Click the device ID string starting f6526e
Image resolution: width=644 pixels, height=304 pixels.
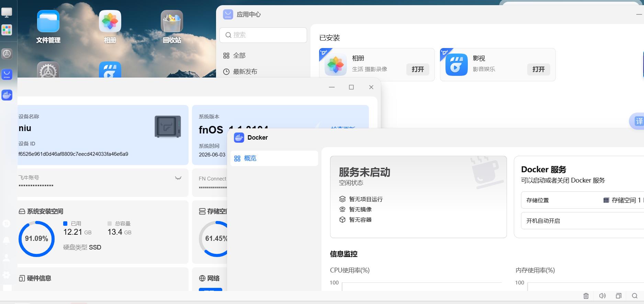click(x=74, y=154)
